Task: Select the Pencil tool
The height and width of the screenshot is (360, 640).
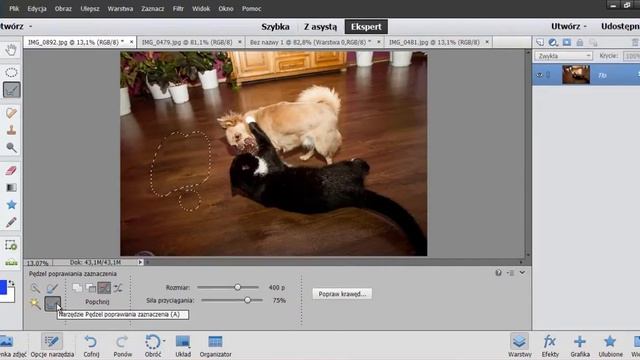Action: click(x=11, y=222)
